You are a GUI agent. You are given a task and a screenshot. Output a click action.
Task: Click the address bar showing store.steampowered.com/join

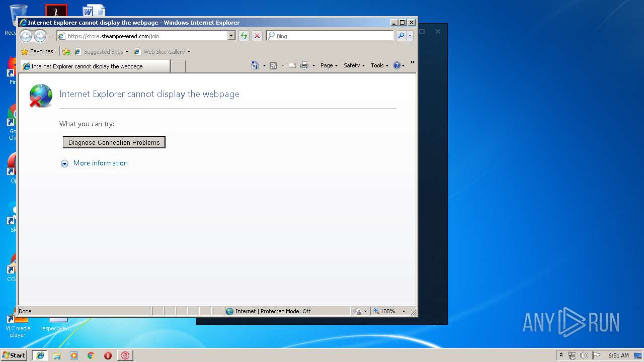tap(142, 36)
